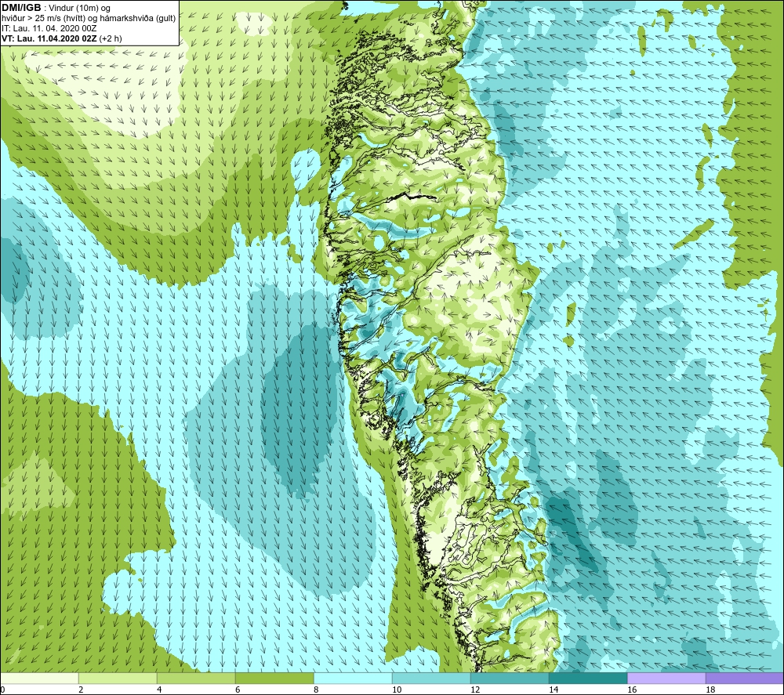Click the light purple 16–18 m/s legend swatch
This screenshot has height=695, width=784.
(x=666, y=678)
